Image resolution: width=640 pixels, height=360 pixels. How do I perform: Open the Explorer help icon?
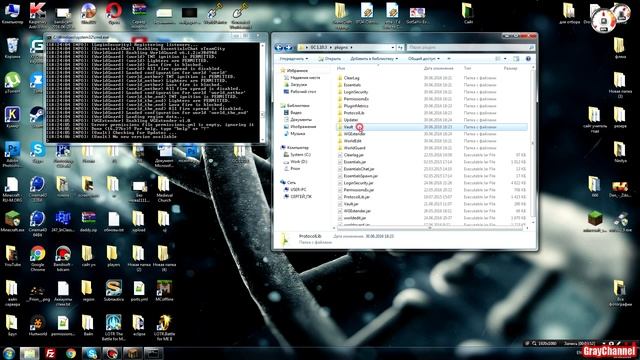click(528, 59)
